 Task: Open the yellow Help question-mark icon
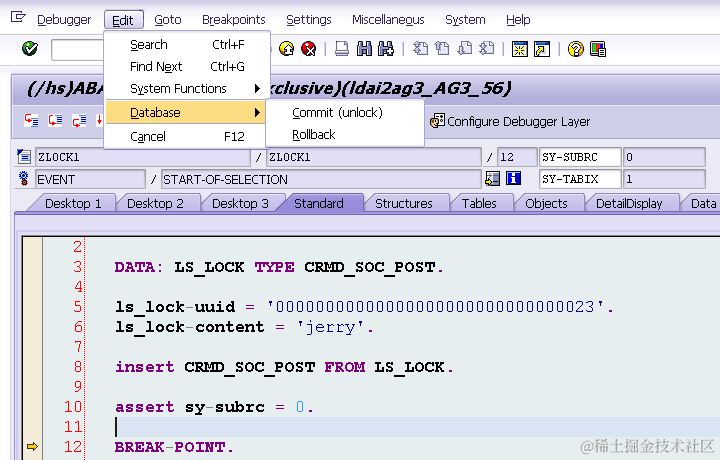pyautogui.click(x=575, y=49)
